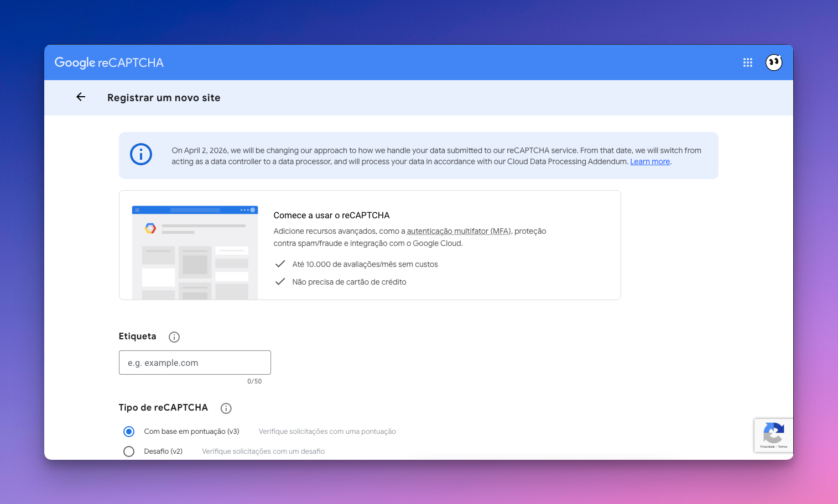Image resolution: width=838 pixels, height=504 pixels.
Task: Select the Desafio (v2) radio button
Action: pos(129,452)
